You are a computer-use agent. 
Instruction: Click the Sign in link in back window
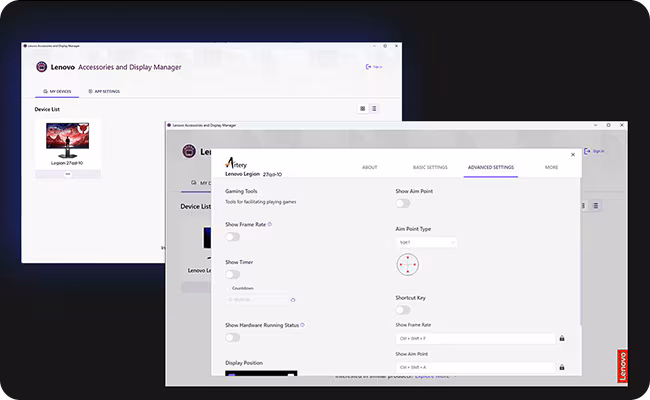point(374,67)
